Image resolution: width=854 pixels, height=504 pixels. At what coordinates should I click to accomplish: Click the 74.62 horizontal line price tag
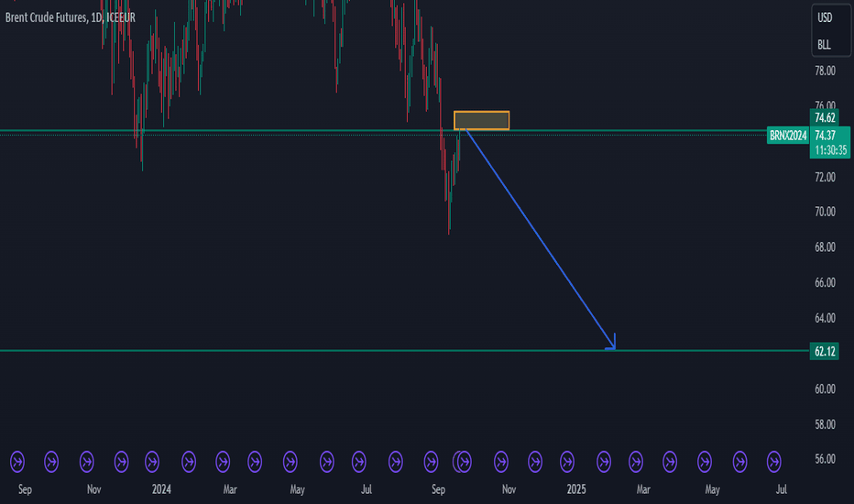tap(824, 117)
